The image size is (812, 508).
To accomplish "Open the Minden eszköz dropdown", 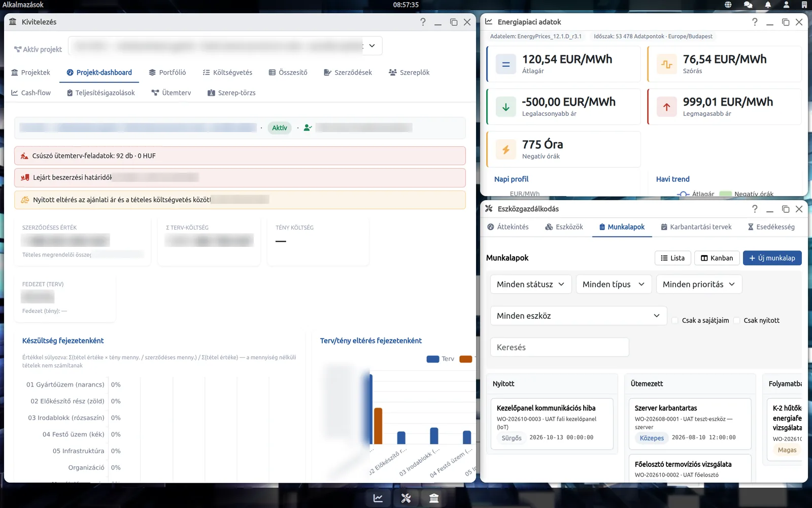I will point(579,316).
